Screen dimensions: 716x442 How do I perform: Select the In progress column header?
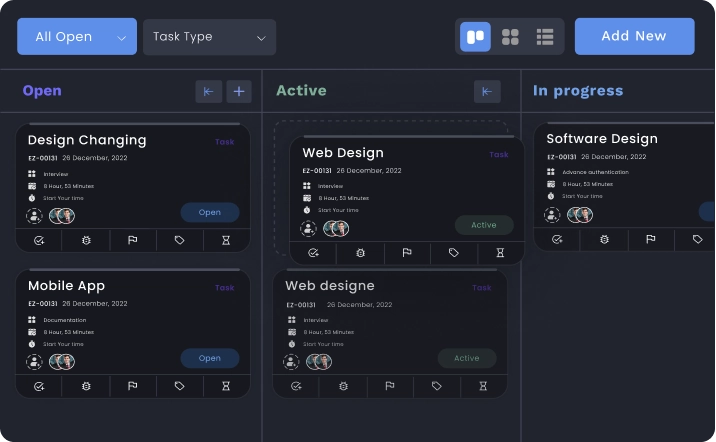(x=577, y=91)
